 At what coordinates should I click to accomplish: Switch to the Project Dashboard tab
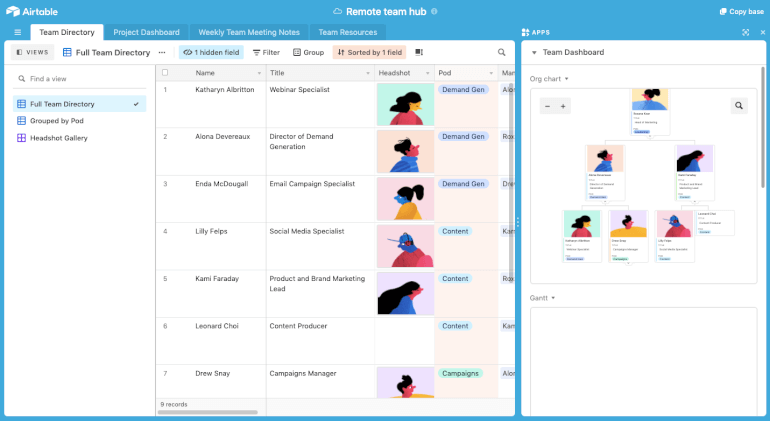pyautogui.click(x=146, y=32)
